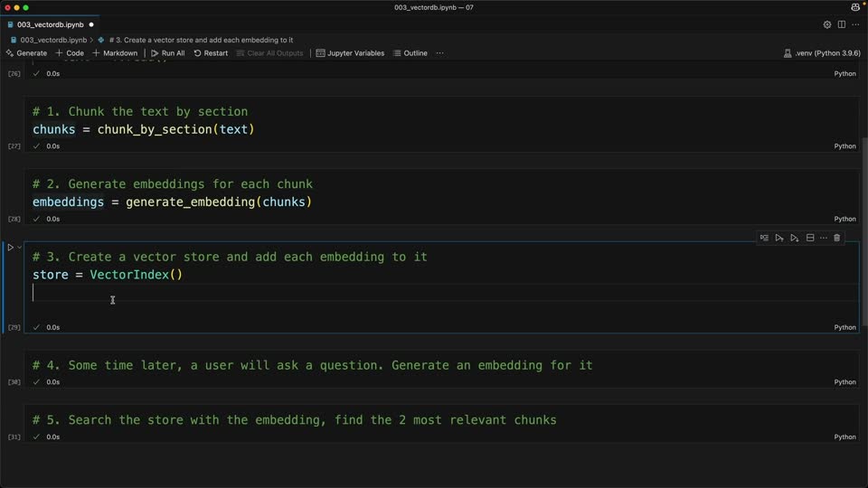Click the Python language label of cell 30

tap(844, 381)
